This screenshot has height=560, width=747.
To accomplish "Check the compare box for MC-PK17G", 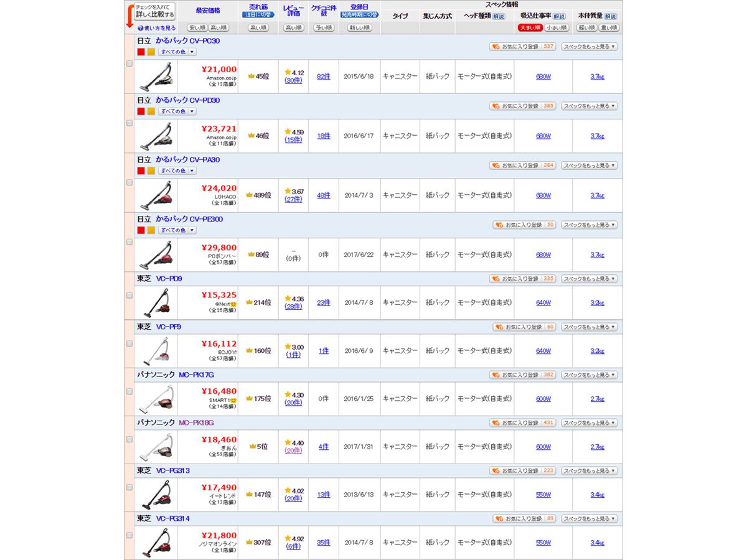I will click(129, 391).
